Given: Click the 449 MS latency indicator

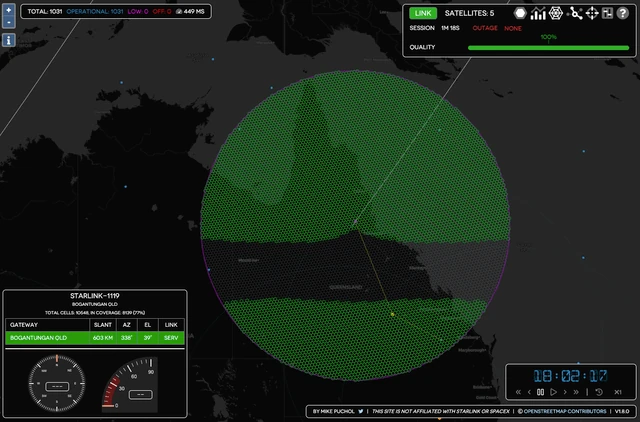Looking at the screenshot, I should (x=190, y=11).
